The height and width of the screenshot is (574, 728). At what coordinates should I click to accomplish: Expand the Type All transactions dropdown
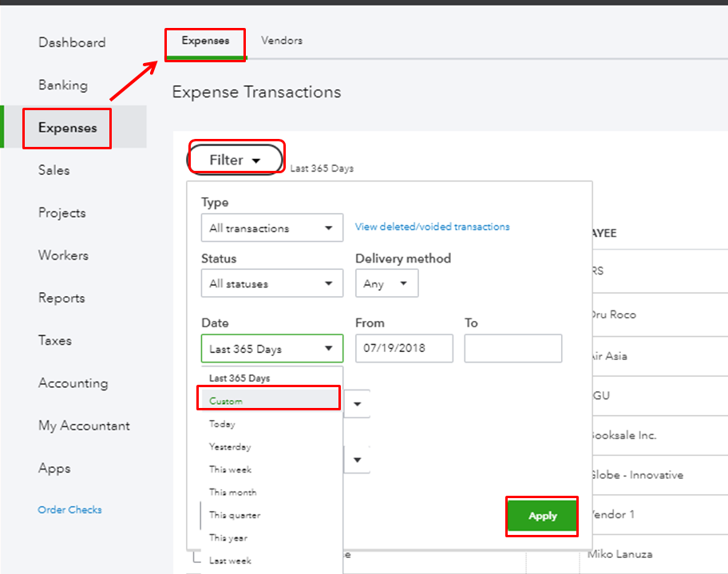(x=271, y=228)
